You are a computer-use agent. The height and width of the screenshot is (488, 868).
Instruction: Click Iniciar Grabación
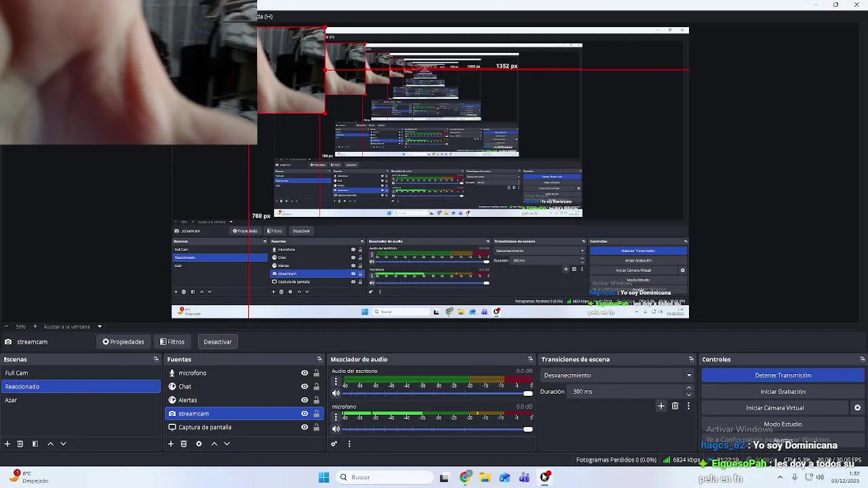pos(783,392)
